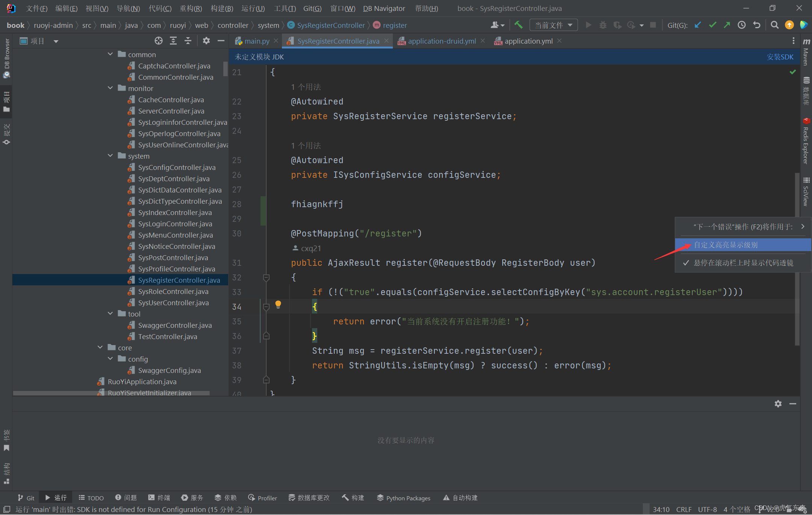Image resolution: width=812 pixels, height=515 pixels.
Task: Switch to application-druid.yml tab
Action: (441, 41)
